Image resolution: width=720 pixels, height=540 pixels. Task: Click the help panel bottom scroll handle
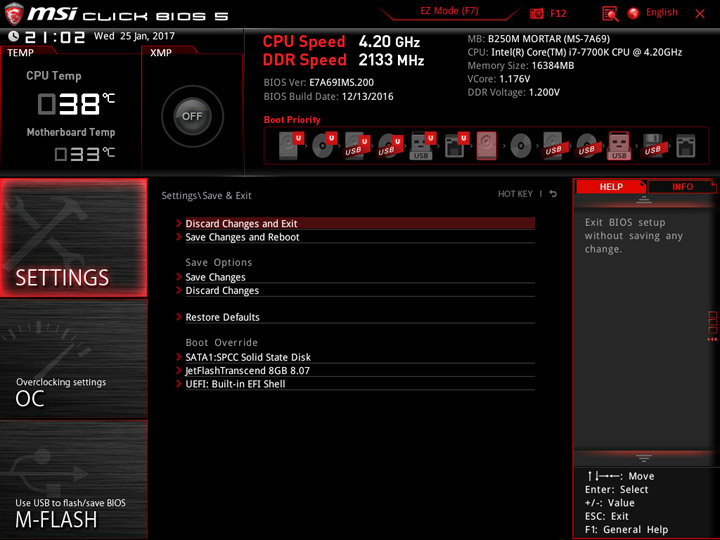point(644,458)
